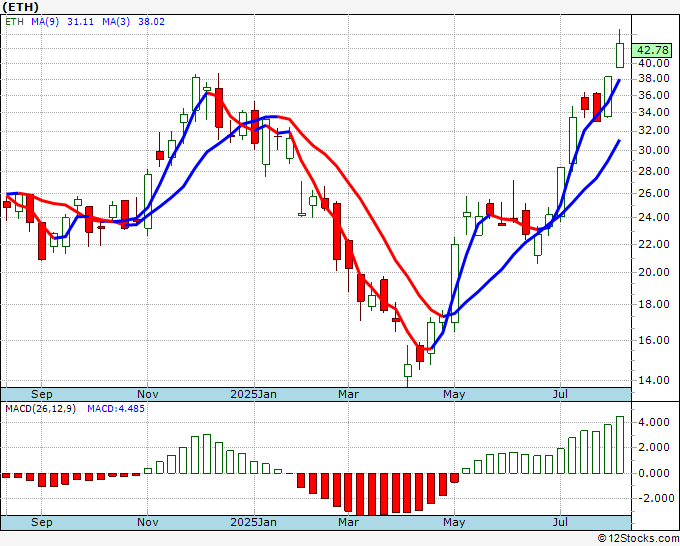Select the 16.00 price axis label
Viewport: 680px width, 546px height.
(x=654, y=340)
